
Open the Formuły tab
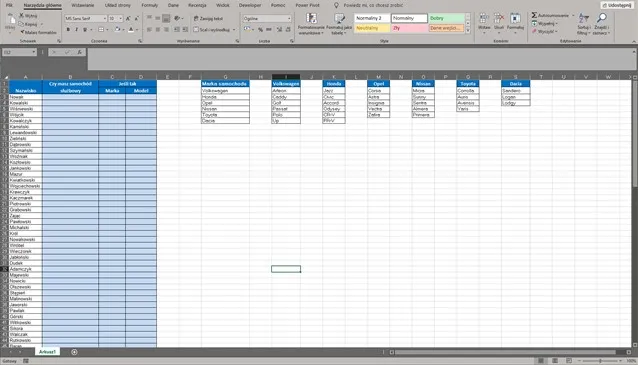tap(149, 5)
